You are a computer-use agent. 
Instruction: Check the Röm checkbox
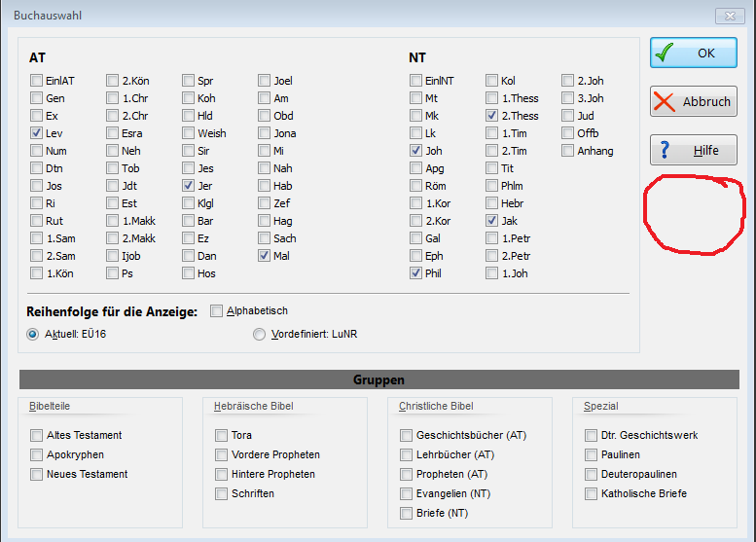pyautogui.click(x=415, y=186)
